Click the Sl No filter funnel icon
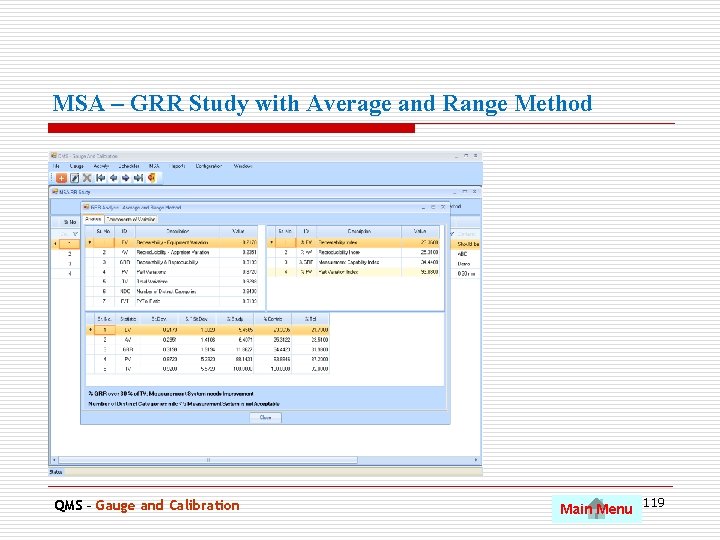This screenshot has width=720, height=540. [75, 234]
